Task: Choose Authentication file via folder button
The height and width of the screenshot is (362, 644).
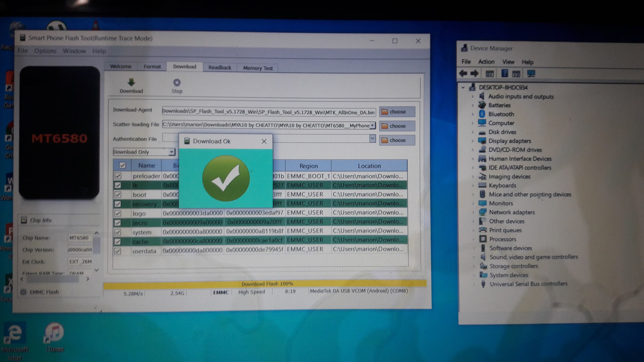Action: tap(397, 140)
